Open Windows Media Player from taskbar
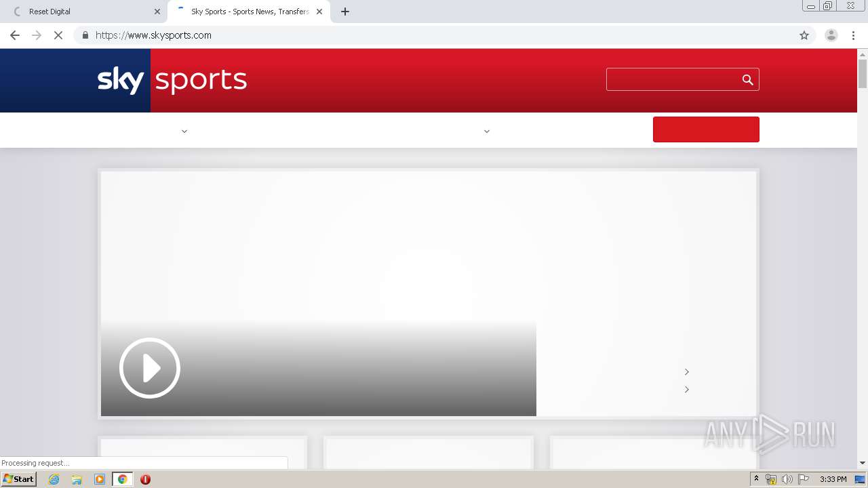This screenshot has height=488, width=868. pos(100,479)
